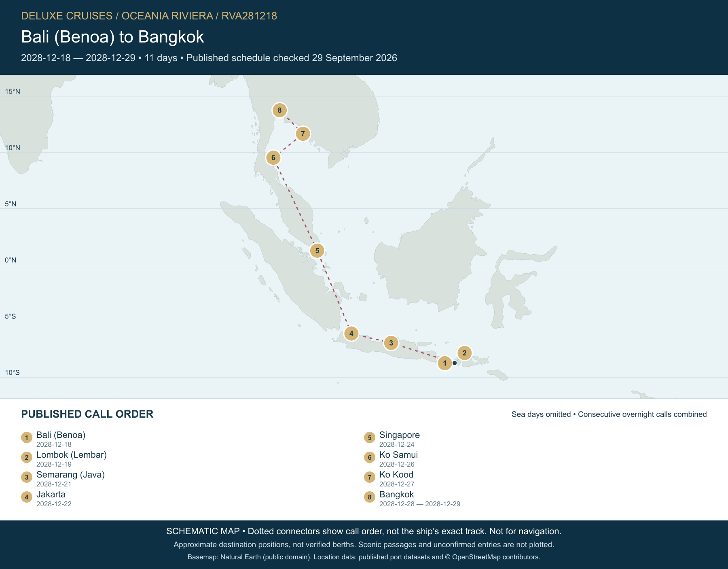Click legend badge 7 beside Ko Kood
This screenshot has width=728, height=569.
[370, 477]
